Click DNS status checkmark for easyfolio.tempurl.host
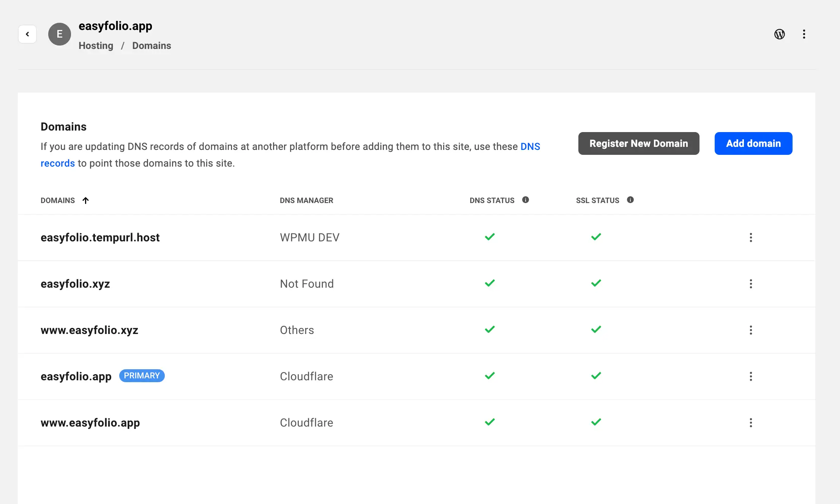Viewport: 840px width, 504px height. point(490,237)
